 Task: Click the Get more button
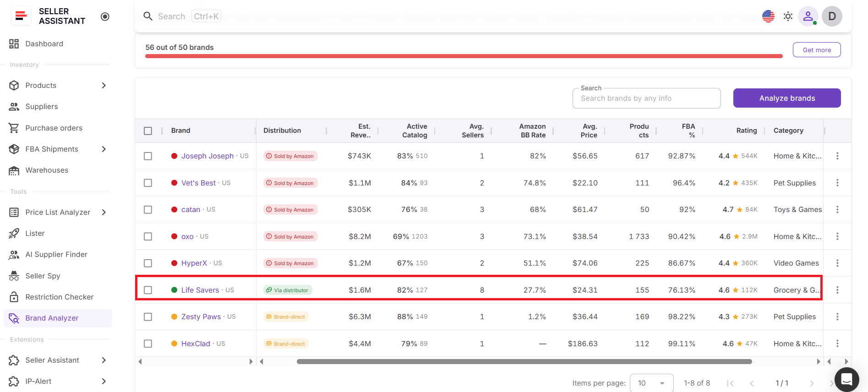pos(817,50)
